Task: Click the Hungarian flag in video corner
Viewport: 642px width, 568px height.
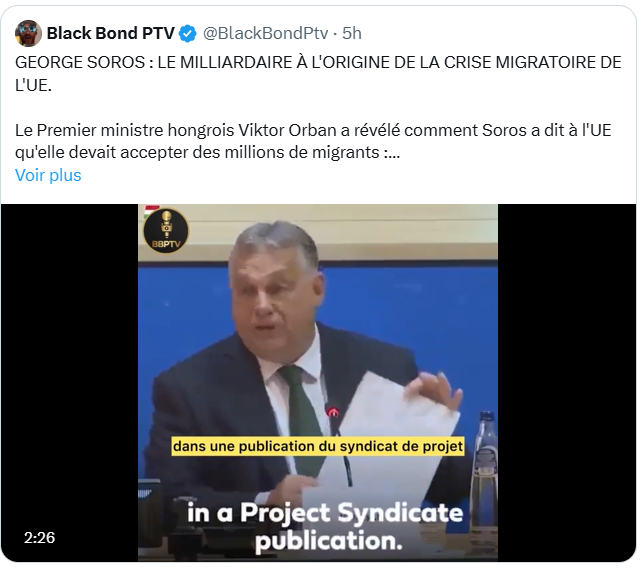Action: [x=150, y=210]
